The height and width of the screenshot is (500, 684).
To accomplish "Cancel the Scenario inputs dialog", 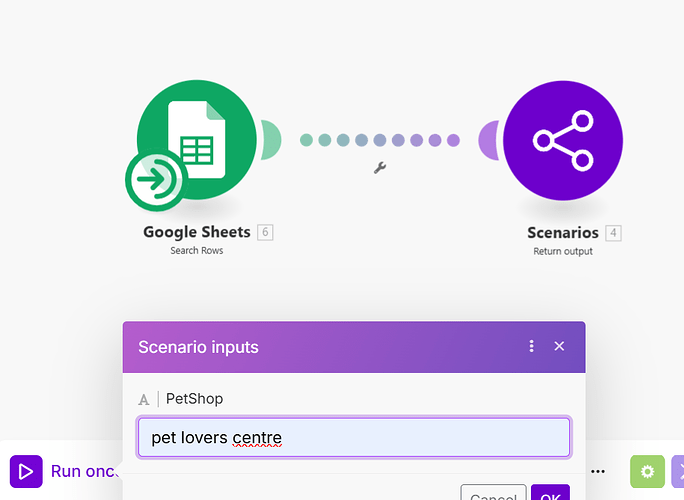I will 493,494.
